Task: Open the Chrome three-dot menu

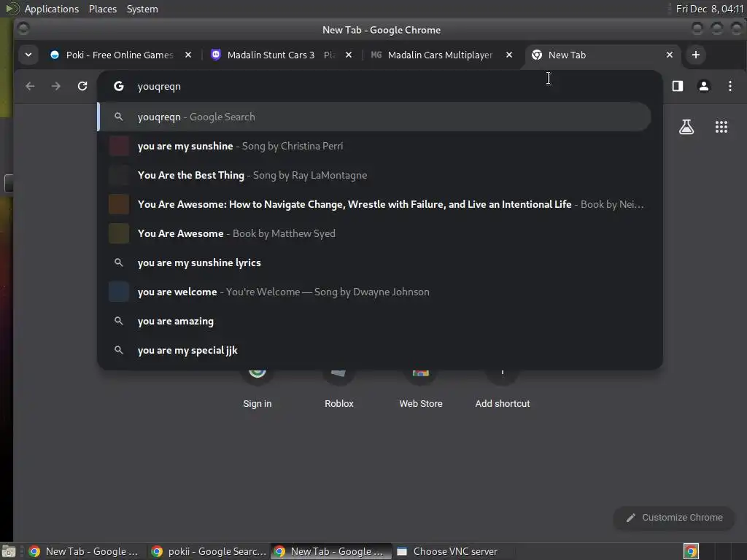Action: (729, 86)
